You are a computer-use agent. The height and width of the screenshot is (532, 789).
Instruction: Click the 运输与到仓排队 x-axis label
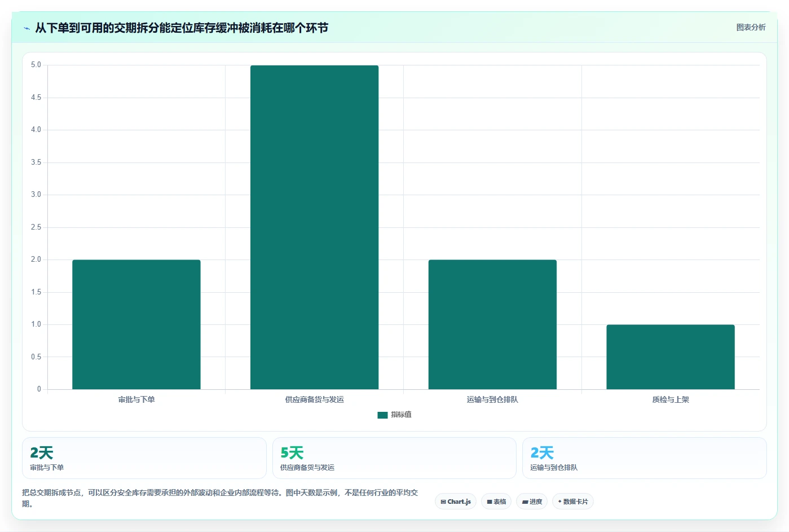click(492, 399)
